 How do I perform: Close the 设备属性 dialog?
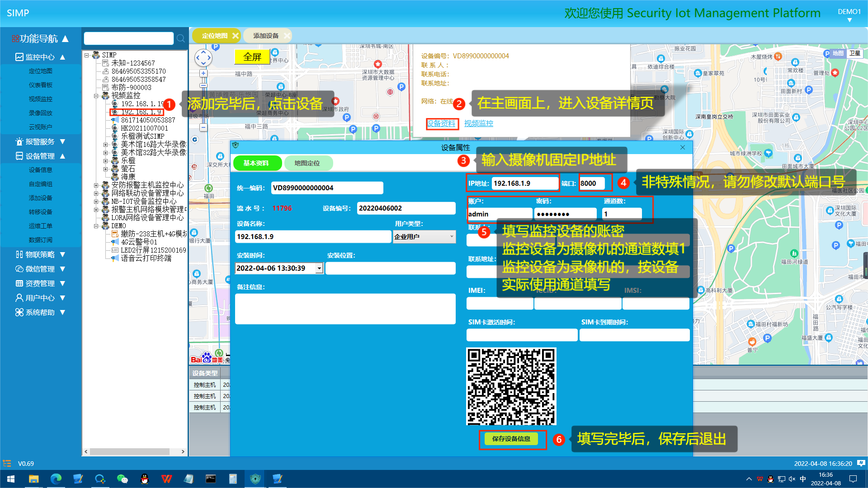pyautogui.click(x=683, y=148)
